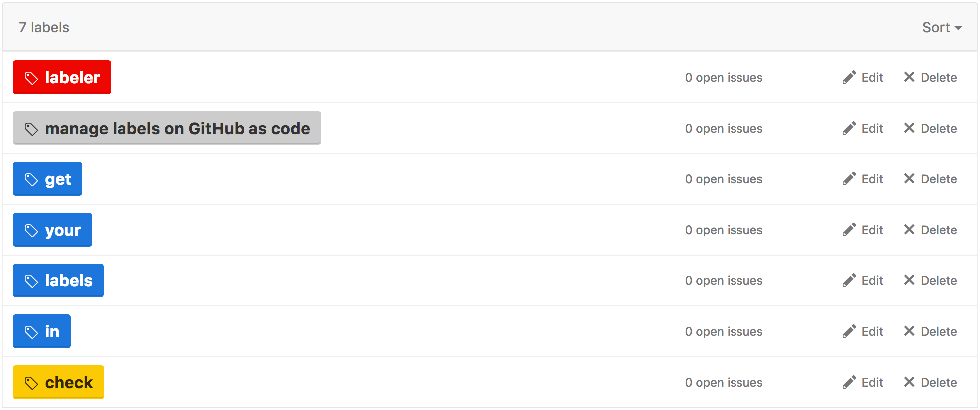Click the tag icon on the yellow check label
The image size is (980, 410).
pos(31,383)
